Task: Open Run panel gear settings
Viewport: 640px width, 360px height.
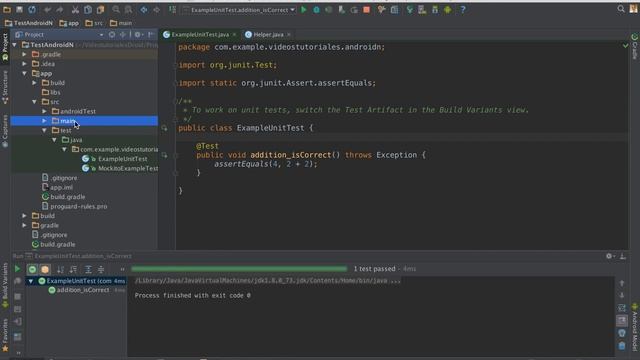Action: click(609, 256)
